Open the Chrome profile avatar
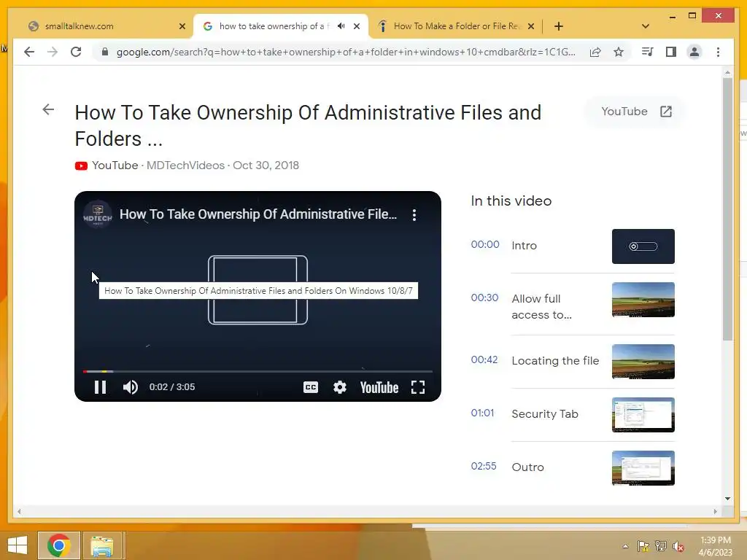The image size is (747, 560). click(694, 52)
